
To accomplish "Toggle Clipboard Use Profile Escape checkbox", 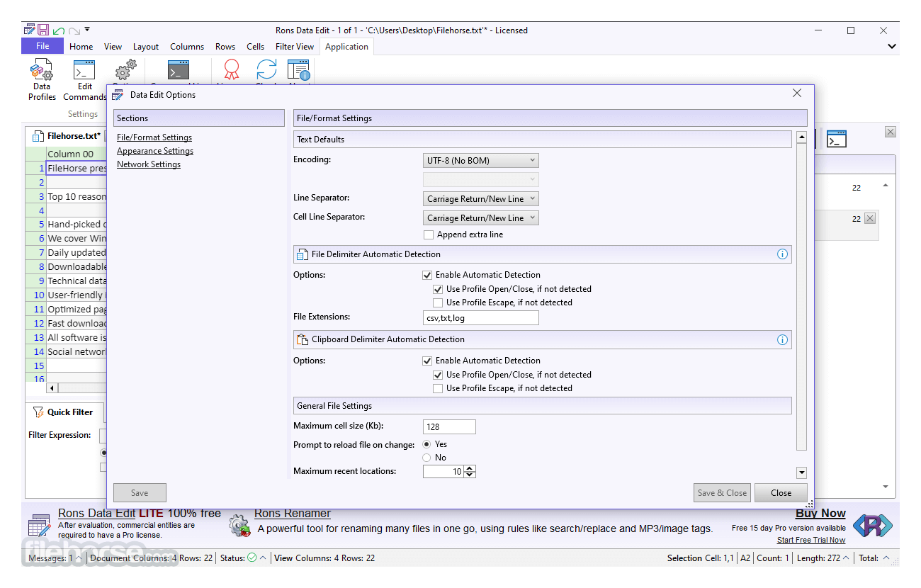I will pyautogui.click(x=438, y=388).
